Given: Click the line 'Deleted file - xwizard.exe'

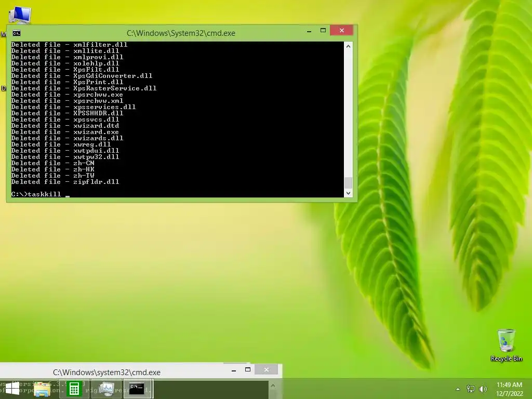Looking at the screenshot, I should click(x=65, y=132).
